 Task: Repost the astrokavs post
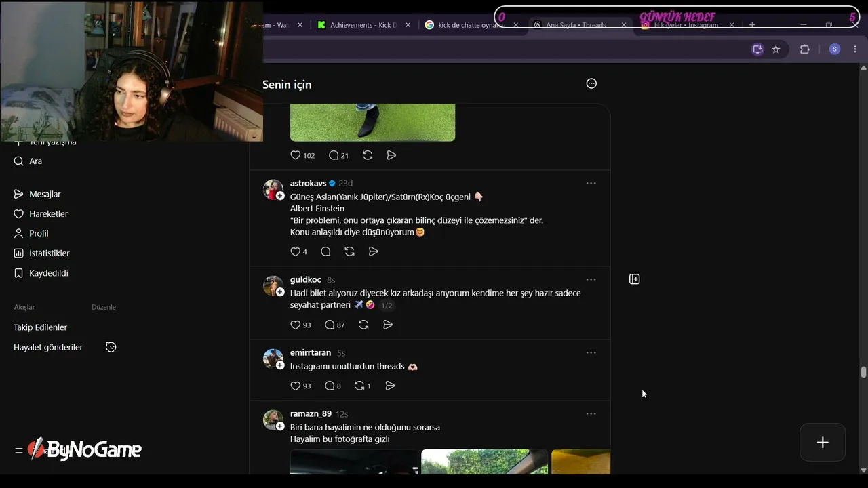pos(349,251)
